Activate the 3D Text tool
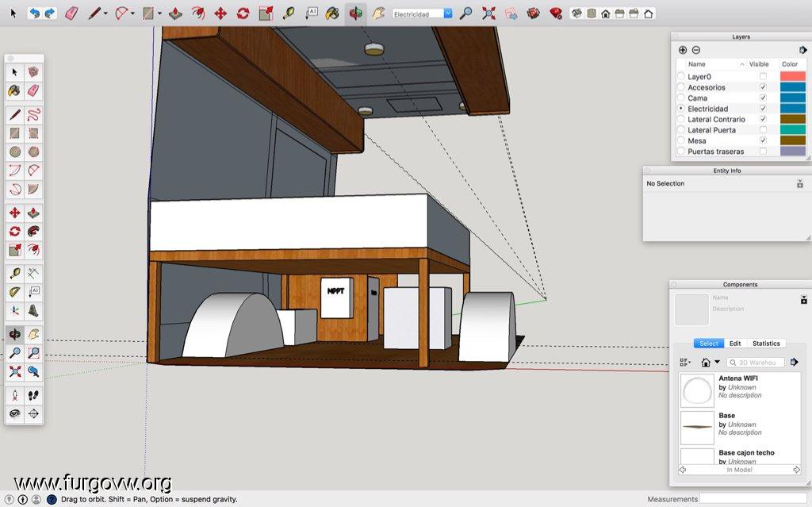812x507 pixels. [x=33, y=310]
